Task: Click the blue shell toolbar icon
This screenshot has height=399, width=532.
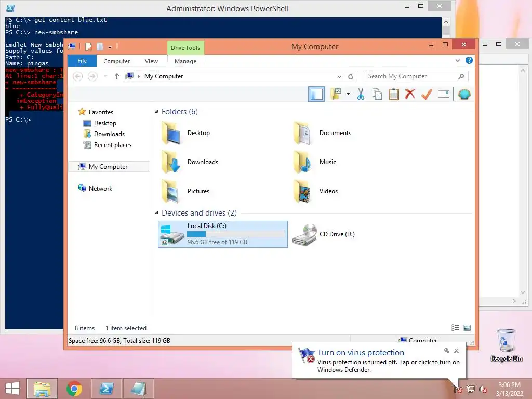Action: pos(464,94)
